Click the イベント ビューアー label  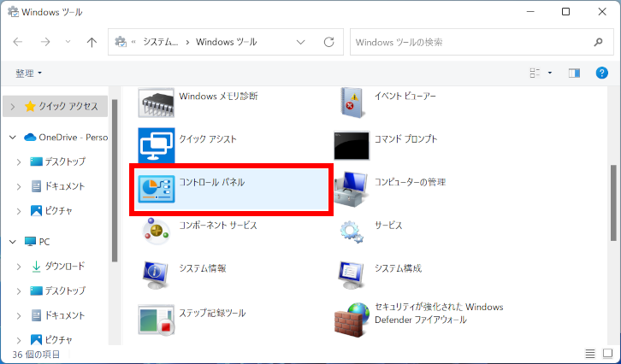point(405,96)
